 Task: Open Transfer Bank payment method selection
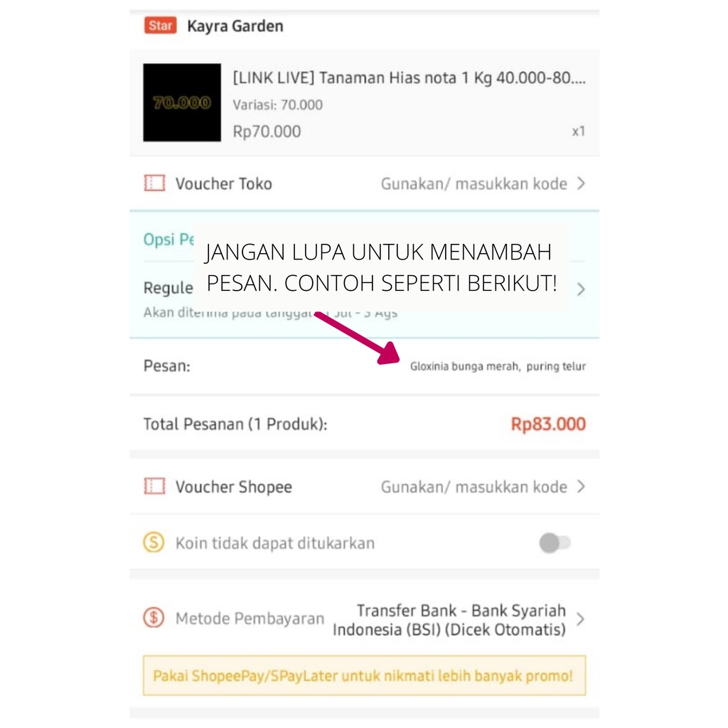pos(449,620)
